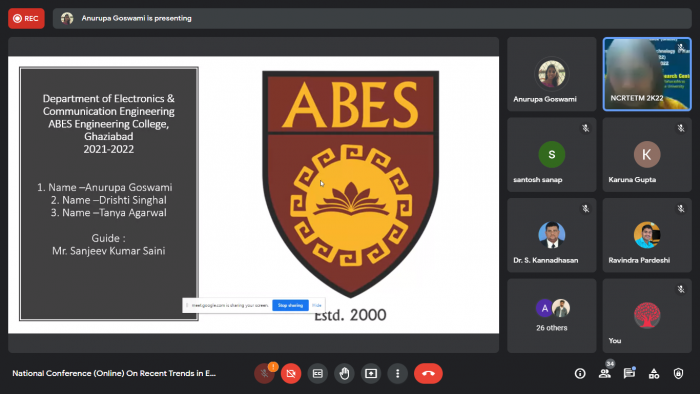The width and height of the screenshot is (700, 394).
Task: Show everyone via the people icon
Action: click(604, 373)
